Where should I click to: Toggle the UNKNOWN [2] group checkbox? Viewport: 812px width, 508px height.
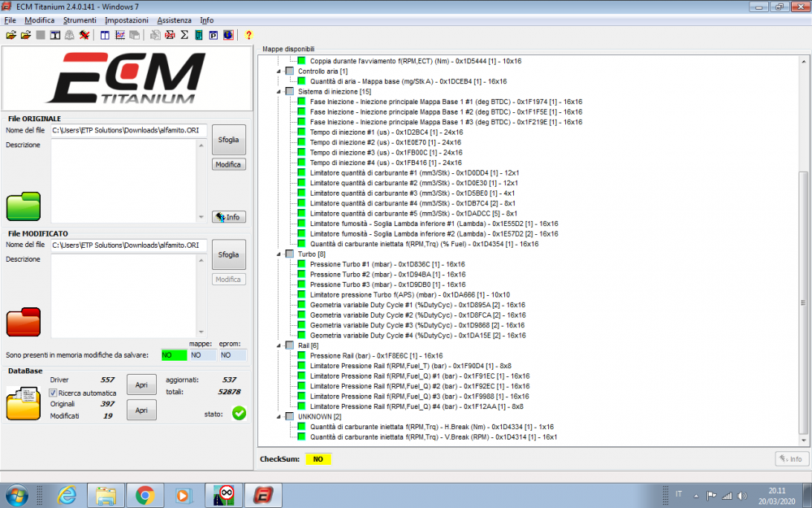point(290,416)
